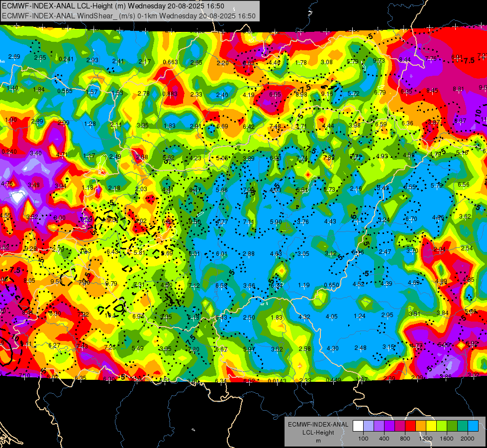This screenshot has width=487, height=448.
Task: Click the map value 1.19
Action: tap(304, 285)
